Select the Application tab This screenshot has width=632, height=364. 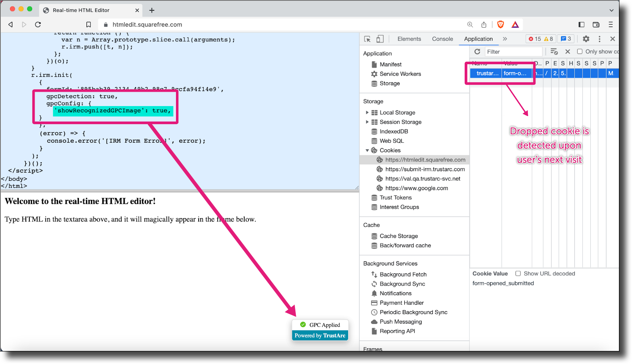pos(479,39)
